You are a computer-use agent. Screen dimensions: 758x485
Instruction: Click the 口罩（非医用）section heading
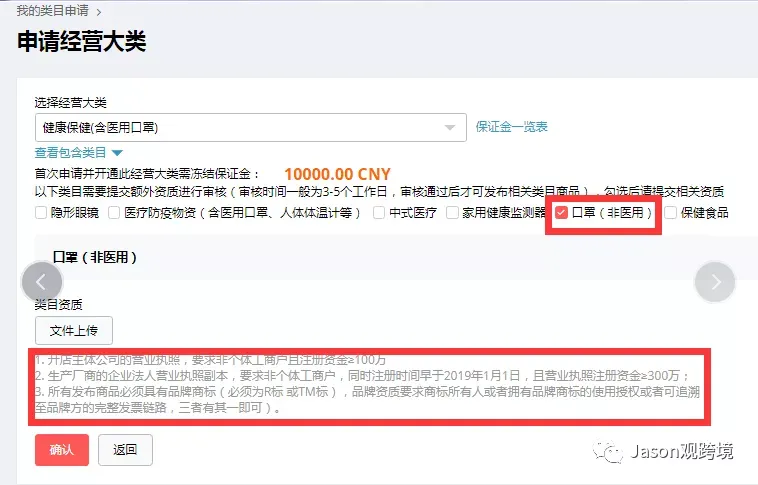point(95,257)
